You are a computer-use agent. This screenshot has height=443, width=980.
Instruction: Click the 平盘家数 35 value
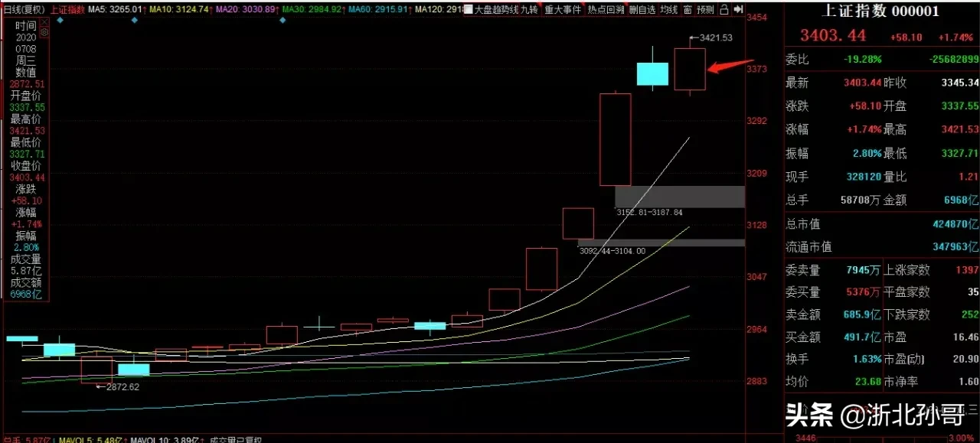coord(972,292)
